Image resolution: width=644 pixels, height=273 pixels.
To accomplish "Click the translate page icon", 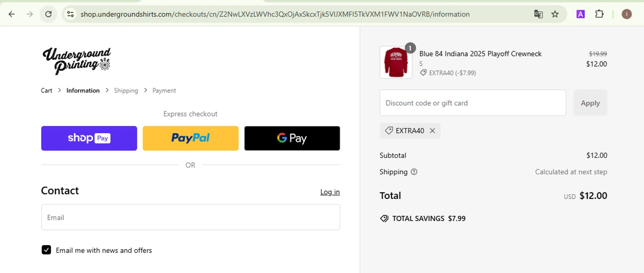I will tap(538, 14).
